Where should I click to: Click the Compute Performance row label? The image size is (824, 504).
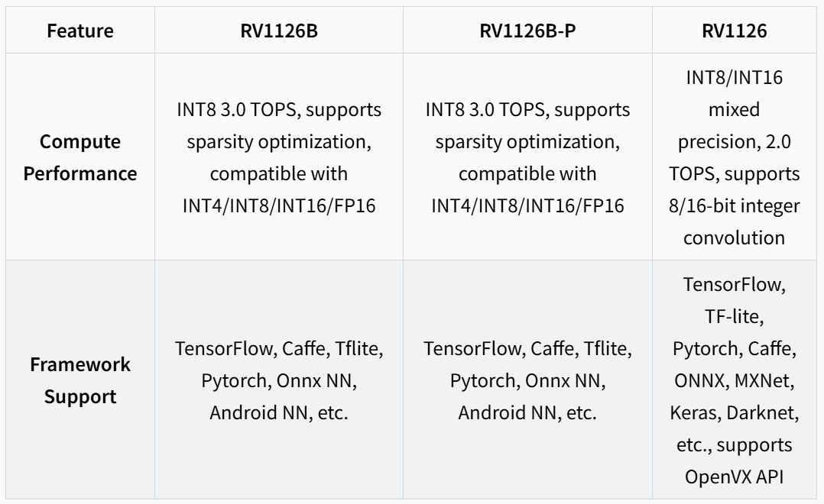coord(80,157)
